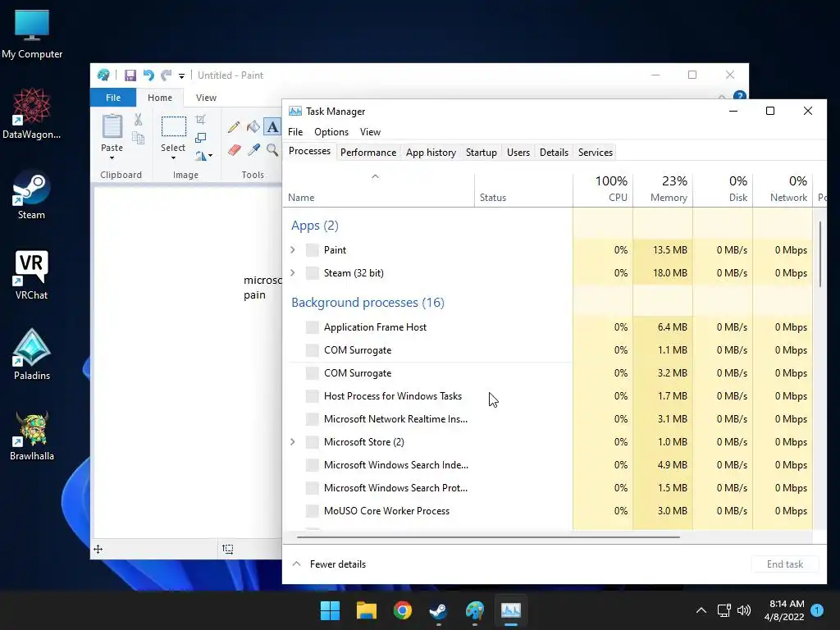
Task: Switch to the Startup tab
Action: (481, 153)
